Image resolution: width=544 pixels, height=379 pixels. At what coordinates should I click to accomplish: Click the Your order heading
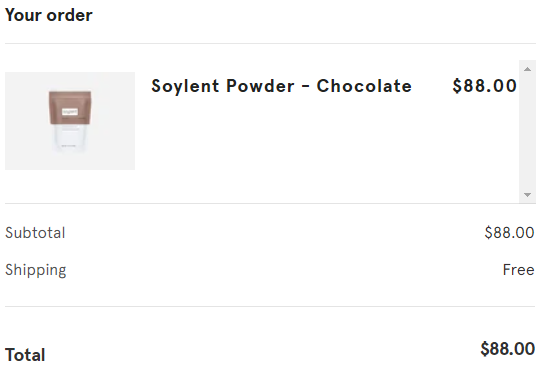pyautogui.click(x=49, y=15)
